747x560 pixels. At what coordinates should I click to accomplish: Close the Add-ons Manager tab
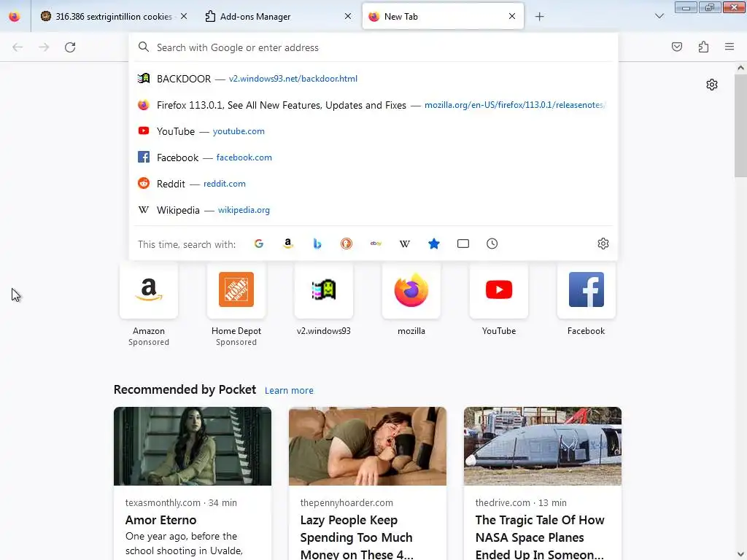[x=348, y=16]
